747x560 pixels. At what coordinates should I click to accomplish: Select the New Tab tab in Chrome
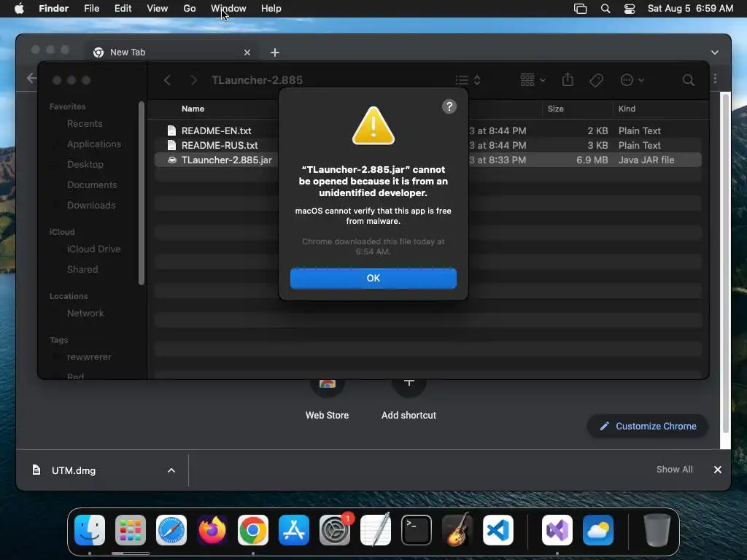point(171,52)
